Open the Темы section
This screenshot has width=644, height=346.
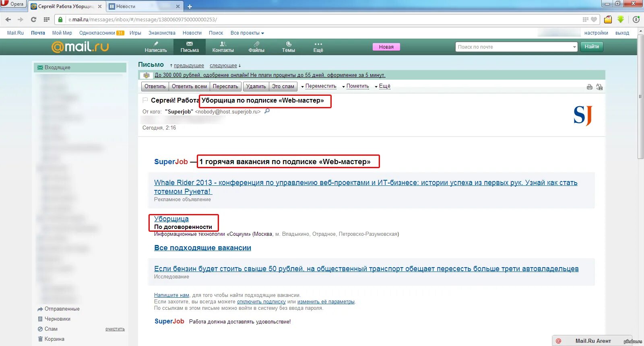(x=289, y=47)
